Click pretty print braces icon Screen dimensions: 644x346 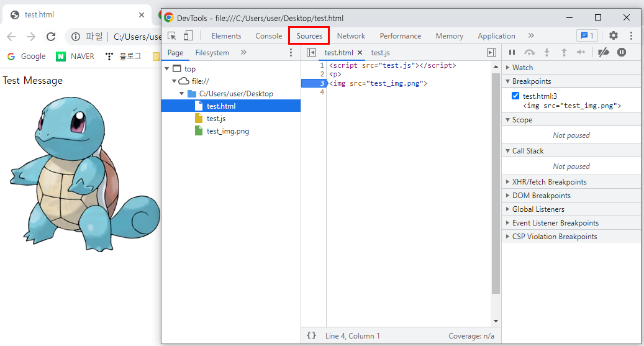[311, 335]
